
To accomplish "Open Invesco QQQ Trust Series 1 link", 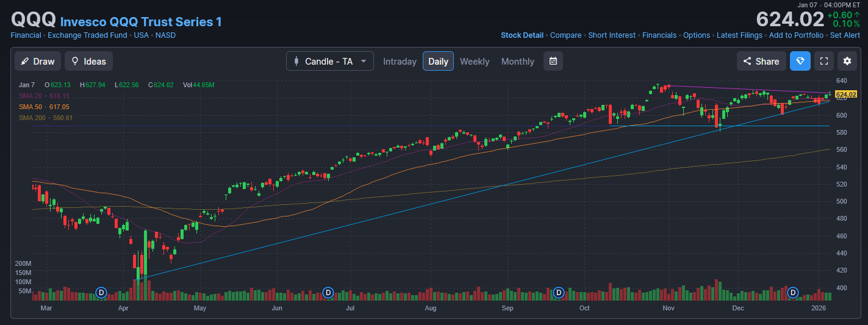I will 141,22.
